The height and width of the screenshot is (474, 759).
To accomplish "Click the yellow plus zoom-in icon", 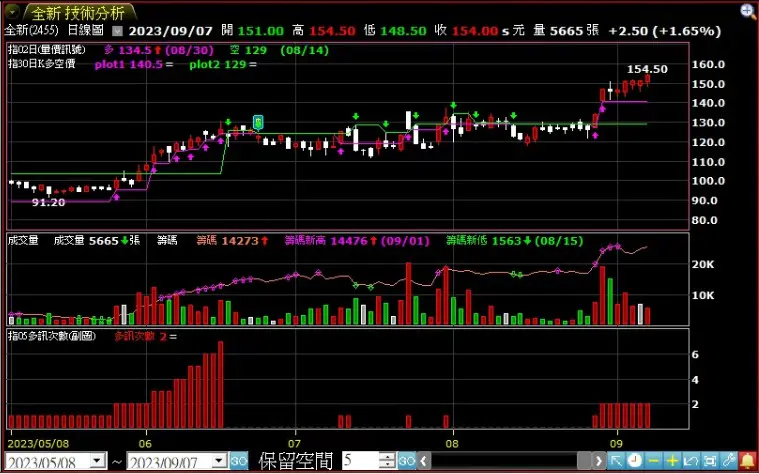I will point(672,460).
